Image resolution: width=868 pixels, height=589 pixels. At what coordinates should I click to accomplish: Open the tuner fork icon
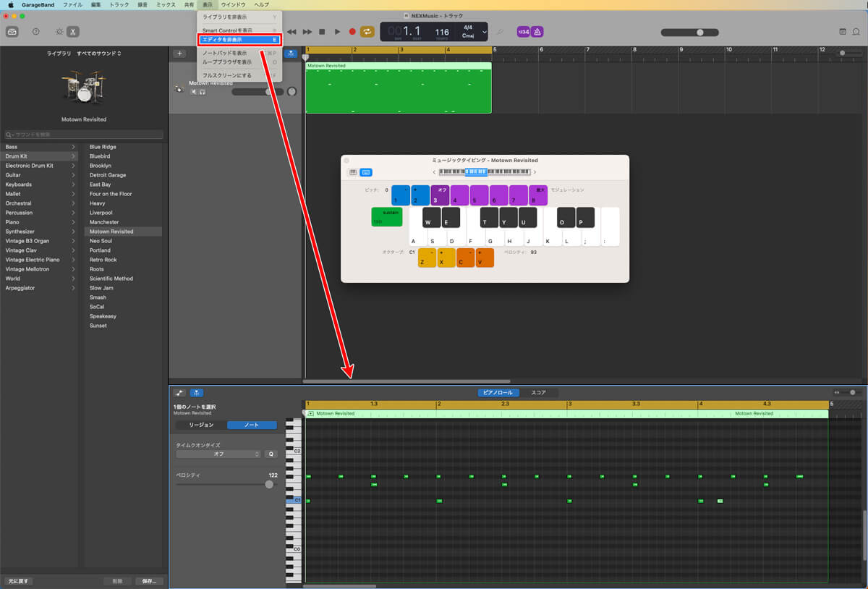(x=501, y=32)
